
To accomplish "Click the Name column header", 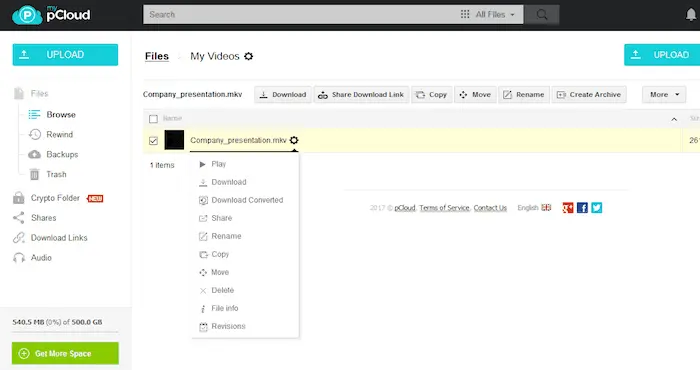I will (172, 118).
